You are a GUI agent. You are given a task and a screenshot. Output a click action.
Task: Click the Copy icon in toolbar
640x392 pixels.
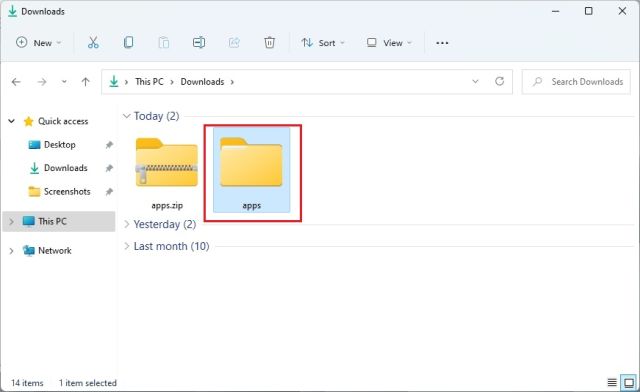[x=128, y=42]
